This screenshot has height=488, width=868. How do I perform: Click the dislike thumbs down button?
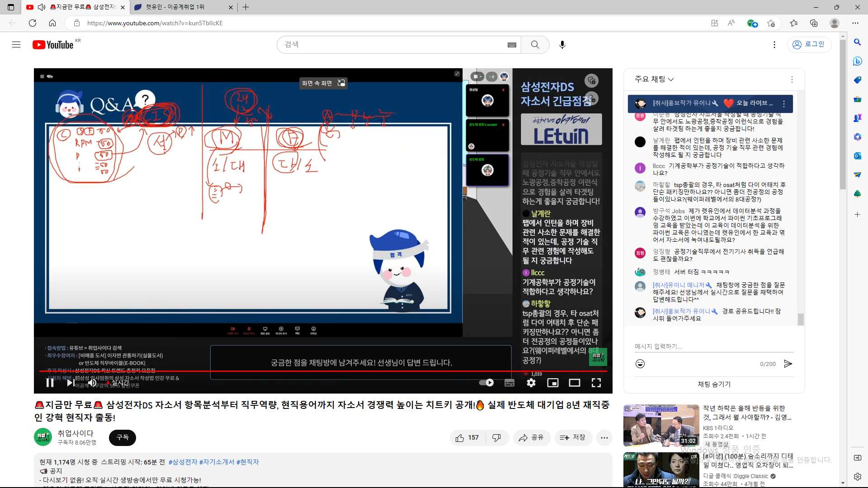point(496,437)
